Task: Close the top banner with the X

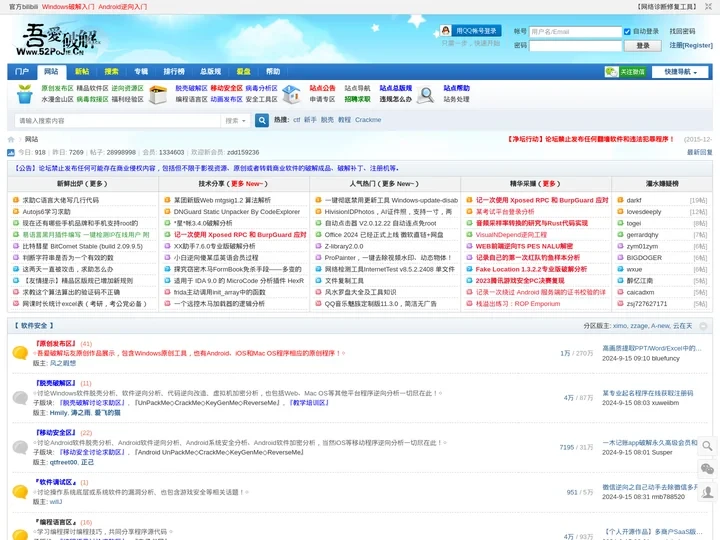Action: (709, 6)
